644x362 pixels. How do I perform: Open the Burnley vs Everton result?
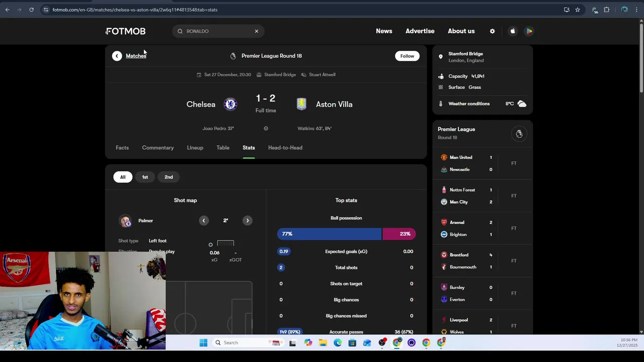point(482,294)
